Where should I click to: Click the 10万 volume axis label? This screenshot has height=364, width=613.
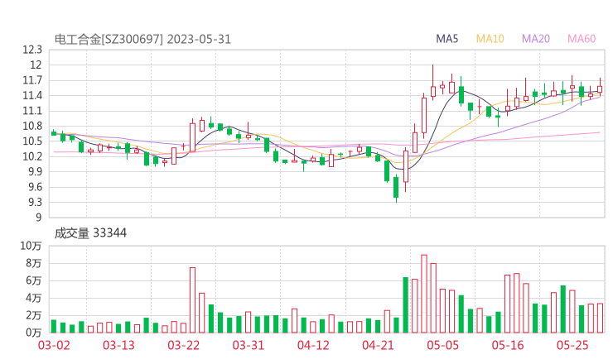[x=31, y=246]
